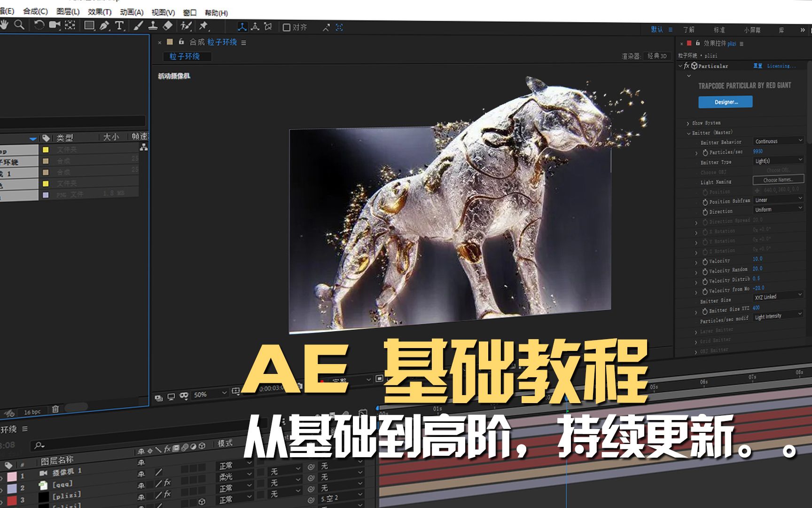This screenshot has width=812, height=508.
Task: Click the region of interest icon beside 50%
Action: point(236,391)
